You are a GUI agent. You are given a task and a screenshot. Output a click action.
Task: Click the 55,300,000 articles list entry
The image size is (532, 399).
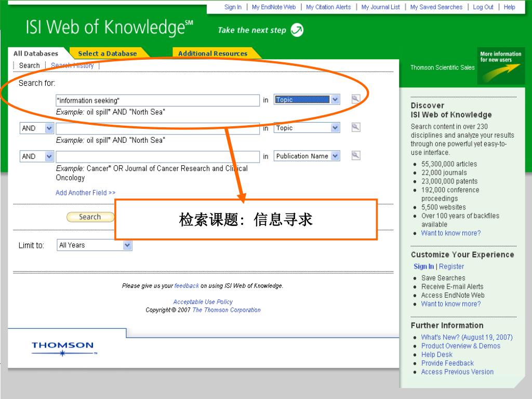449,164
